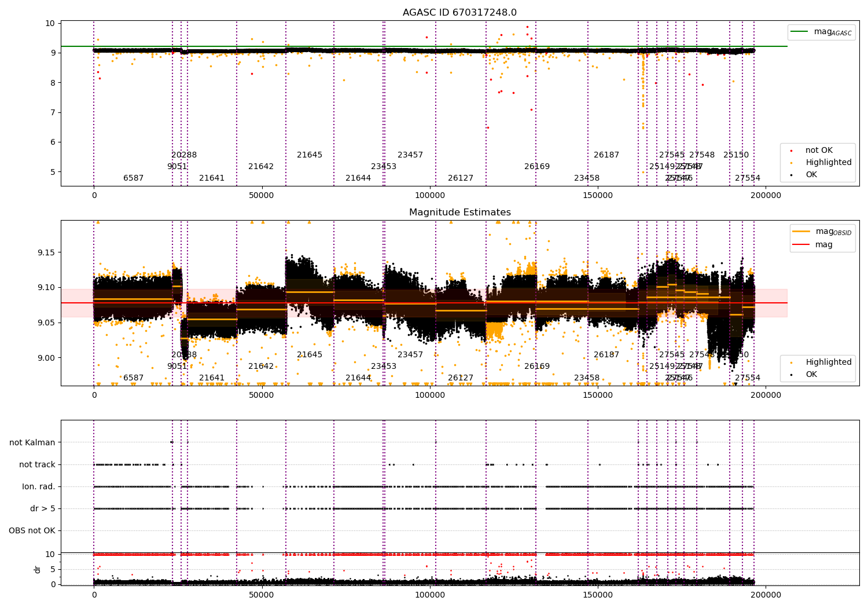Click the 'not track' axis label

point(37,464)
